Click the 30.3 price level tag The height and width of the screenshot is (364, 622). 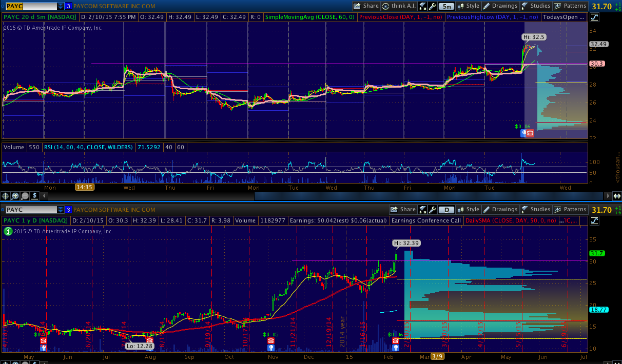(597, 64)
